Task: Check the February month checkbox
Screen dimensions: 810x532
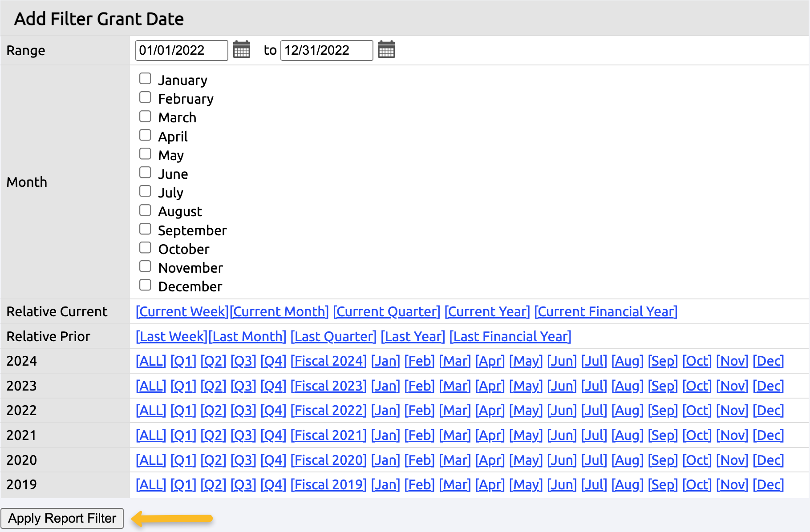Action: click(145, 97)
